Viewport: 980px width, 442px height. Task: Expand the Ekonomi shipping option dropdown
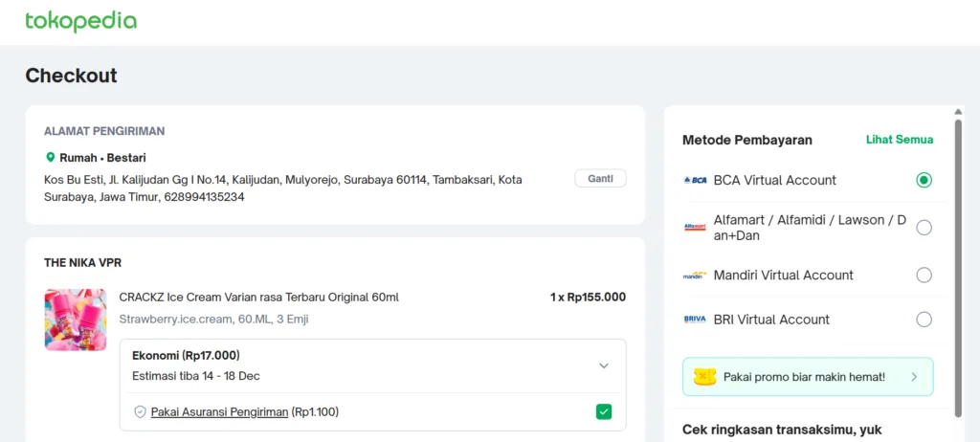(603, 365)
